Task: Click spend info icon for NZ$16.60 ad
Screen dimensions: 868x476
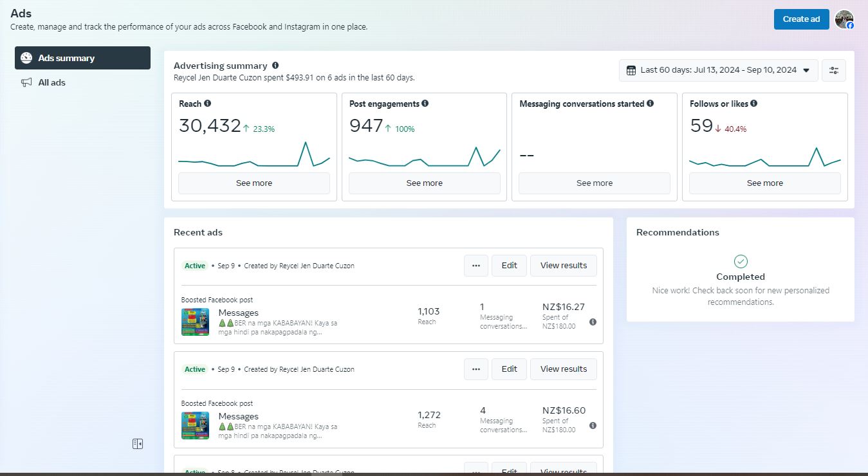Action: (x=593, y=425)
